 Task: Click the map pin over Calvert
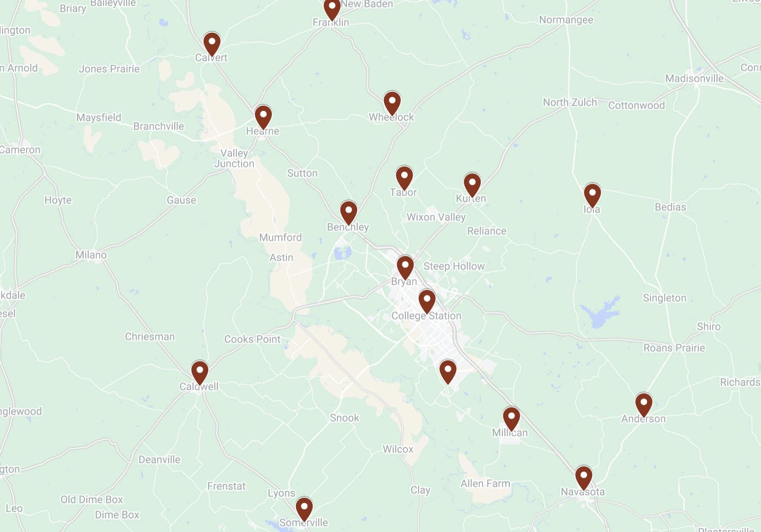[212, 44]
